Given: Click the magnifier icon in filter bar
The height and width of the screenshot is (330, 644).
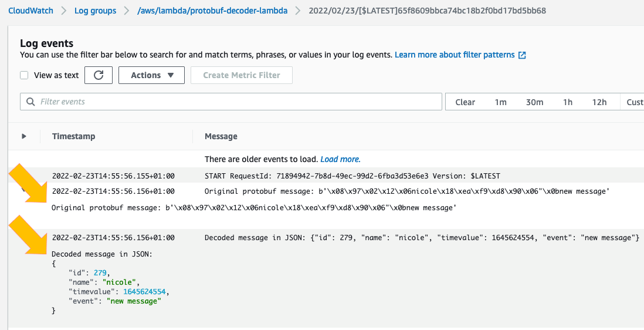Looking at the screenshot, I should 30,102.
